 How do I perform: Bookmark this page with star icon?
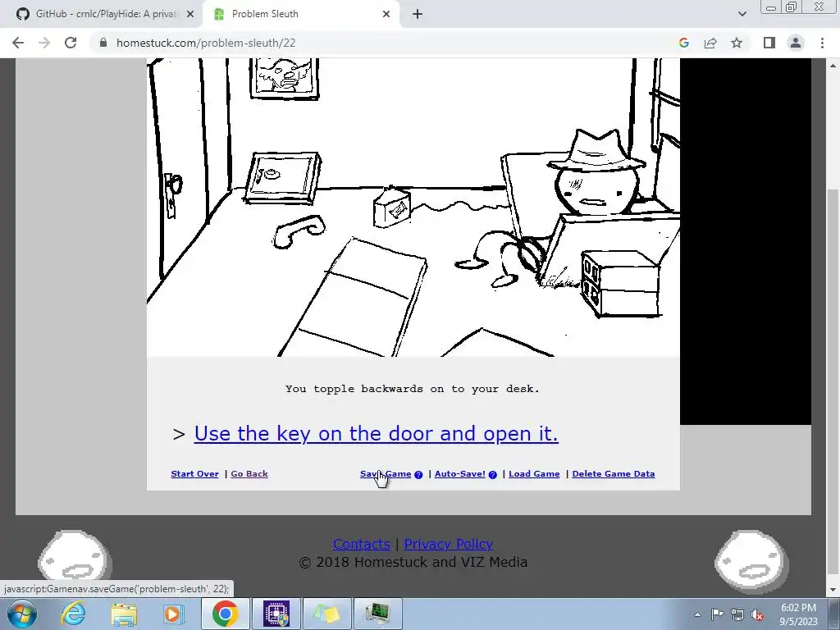pos(737,43)
